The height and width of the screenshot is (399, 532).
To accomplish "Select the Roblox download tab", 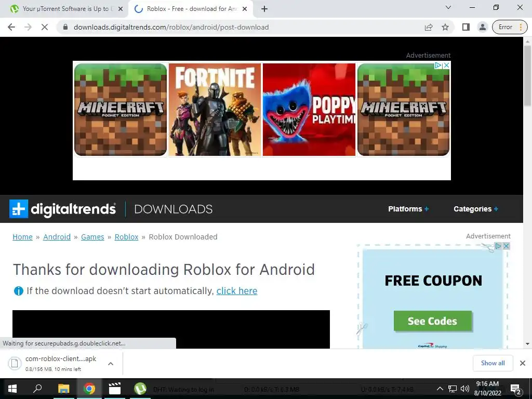I will pyautogui.click(x=191, y=9).
